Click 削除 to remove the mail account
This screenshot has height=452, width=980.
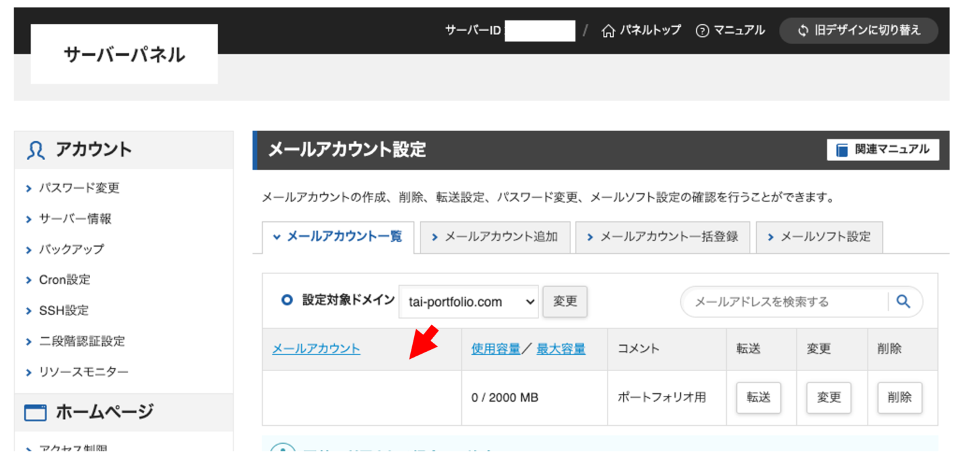point(900,397)
